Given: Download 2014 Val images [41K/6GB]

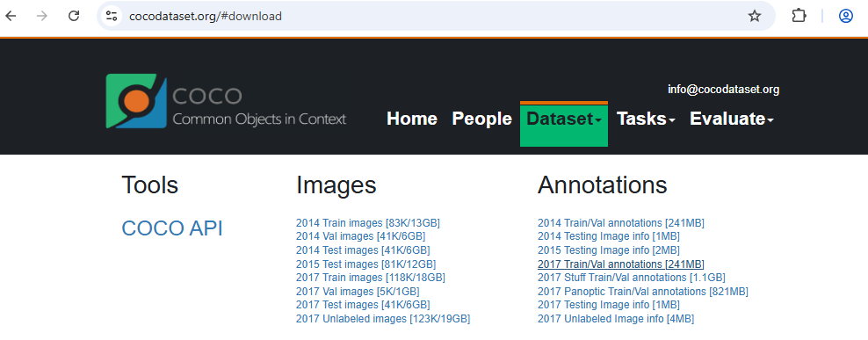Looking at the screenshot, I should click(x=360, y=236).
